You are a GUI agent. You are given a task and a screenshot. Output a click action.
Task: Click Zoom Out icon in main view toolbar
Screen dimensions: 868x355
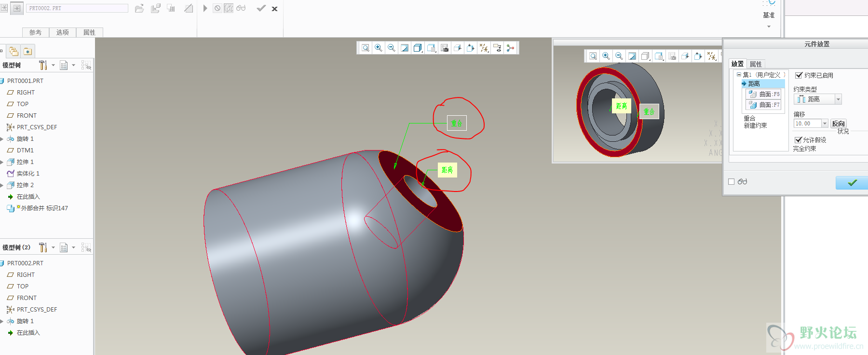(x=392, y=48)
